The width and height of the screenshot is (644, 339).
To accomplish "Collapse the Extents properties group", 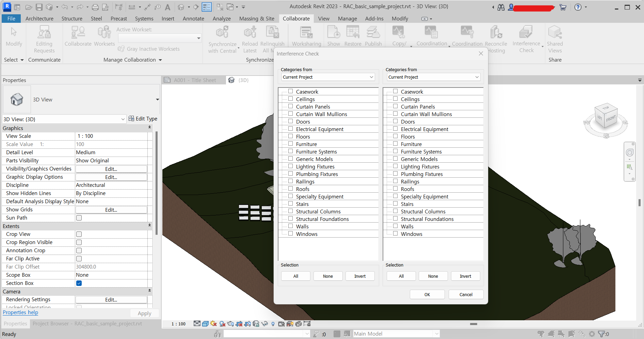I will coord(149,225).
